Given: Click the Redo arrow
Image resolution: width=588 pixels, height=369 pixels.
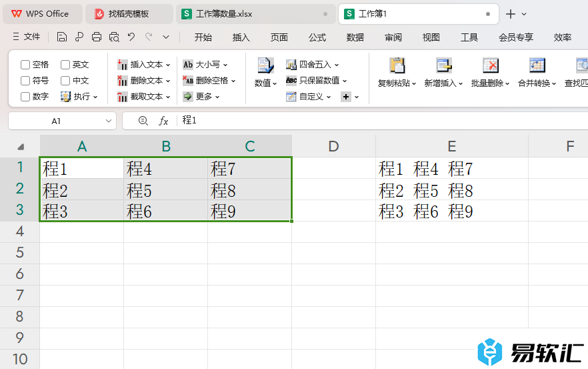Looking at the screenshot, I should coord(149,37).
